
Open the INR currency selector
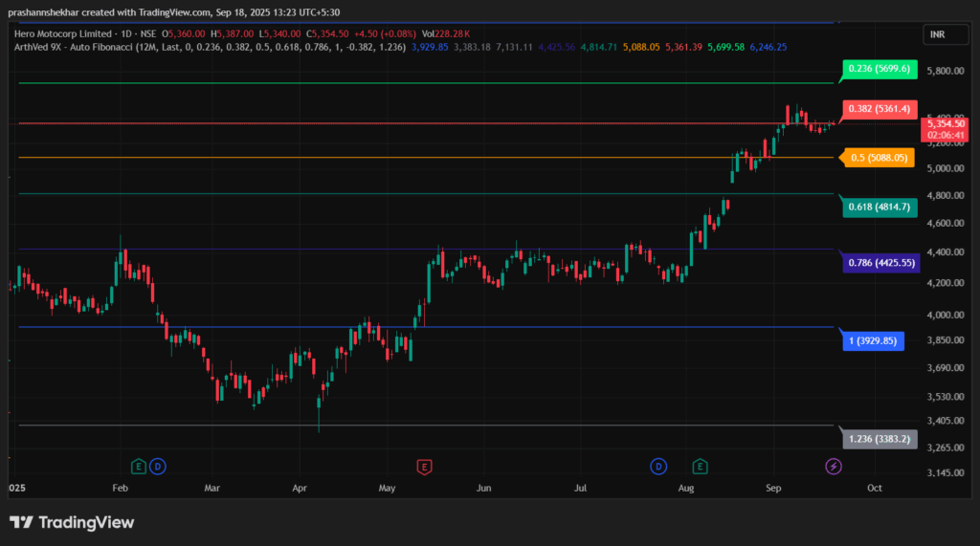937,34
